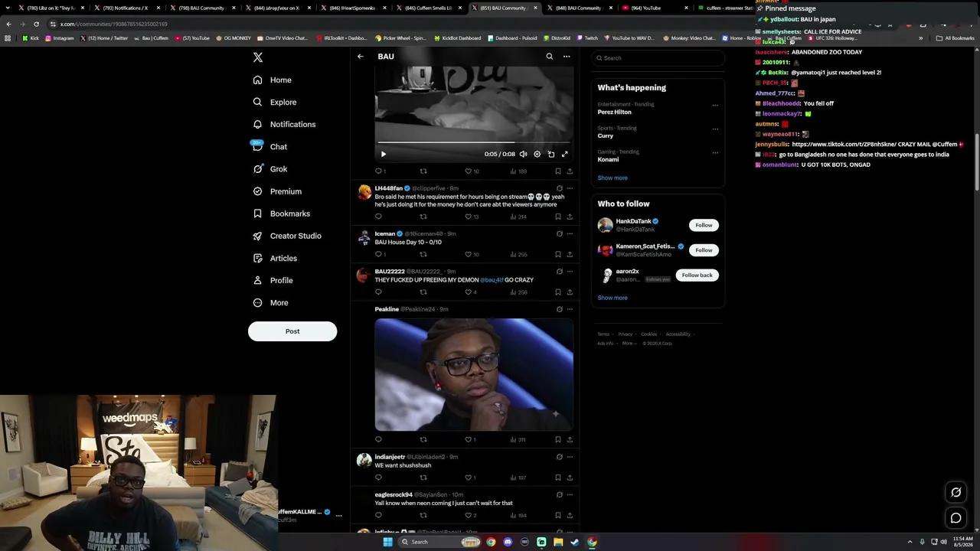Bookmark the BAU22222 post
Screen dimensions: 980x551
(x=558, y=292)
